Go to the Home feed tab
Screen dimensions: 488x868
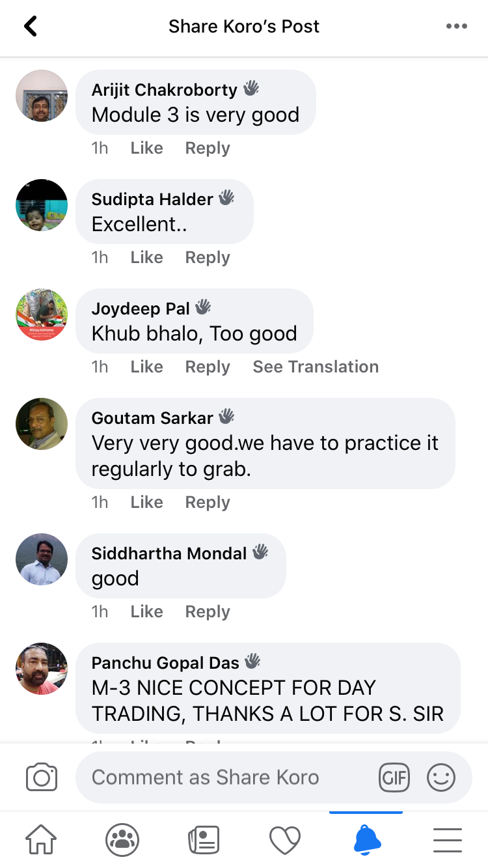click(x=41, y=840)
